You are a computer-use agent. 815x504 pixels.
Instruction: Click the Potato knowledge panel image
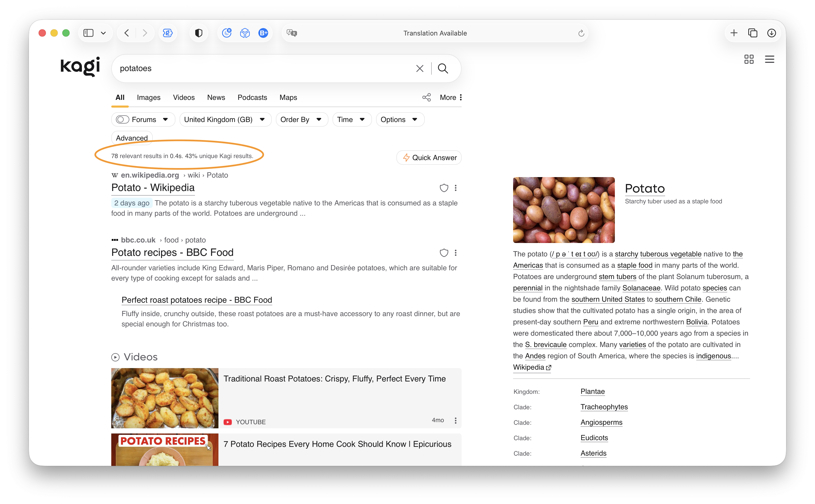pyautogui.click(x=564, y=210)
